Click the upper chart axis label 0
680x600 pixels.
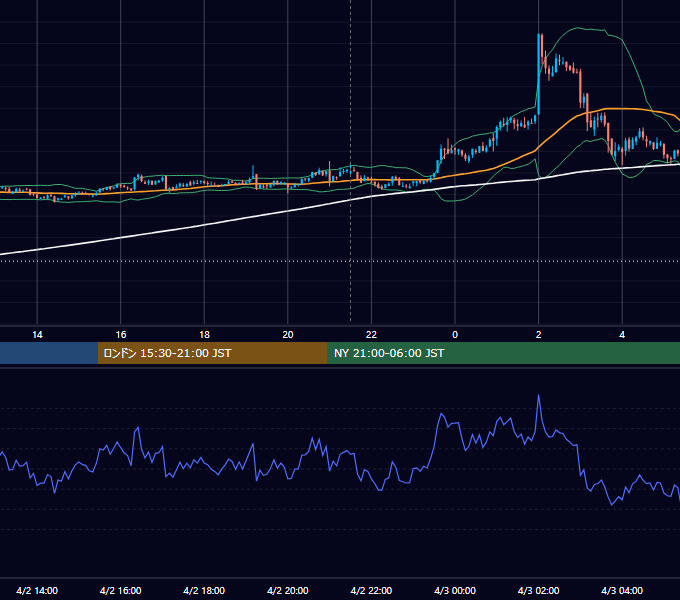pyautogui.click(x=455, y=335)
